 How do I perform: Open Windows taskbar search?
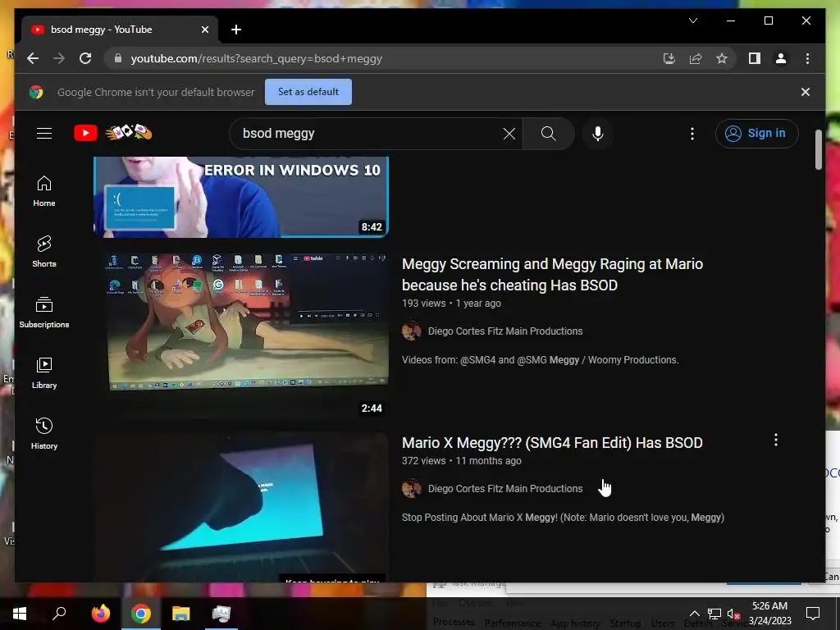(59, 614)
